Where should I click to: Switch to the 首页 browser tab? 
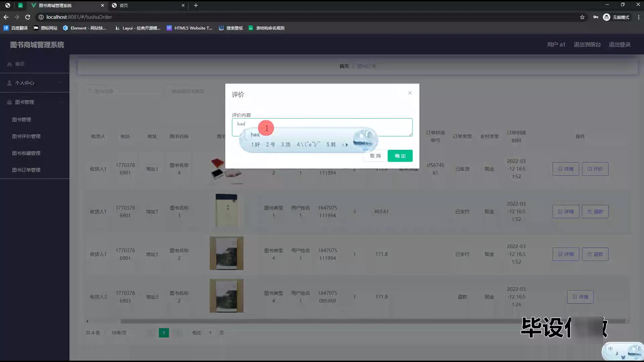(148, 5)
